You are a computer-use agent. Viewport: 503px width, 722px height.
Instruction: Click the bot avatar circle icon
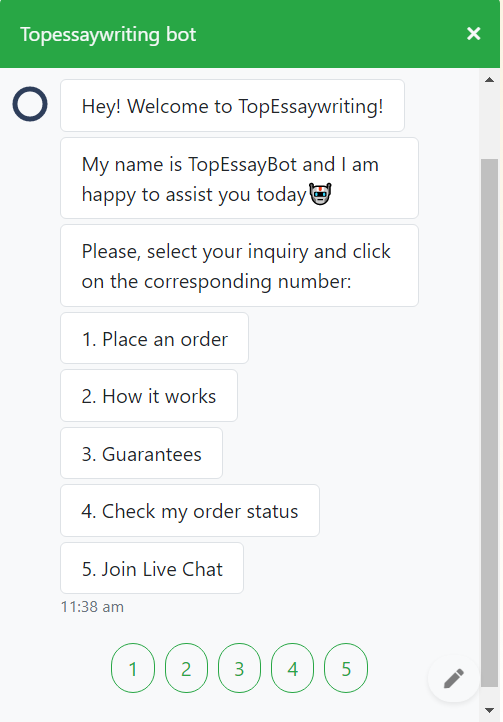coord(30,104)
